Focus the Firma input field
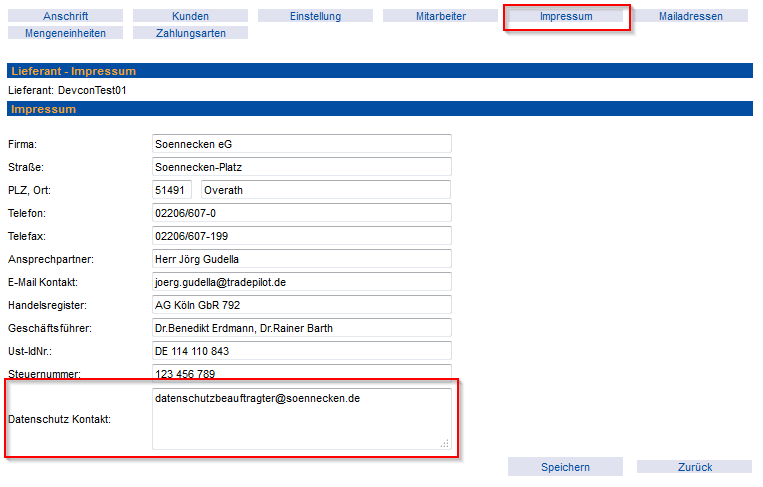Screen dimensions: 763x487 [302, 144]
